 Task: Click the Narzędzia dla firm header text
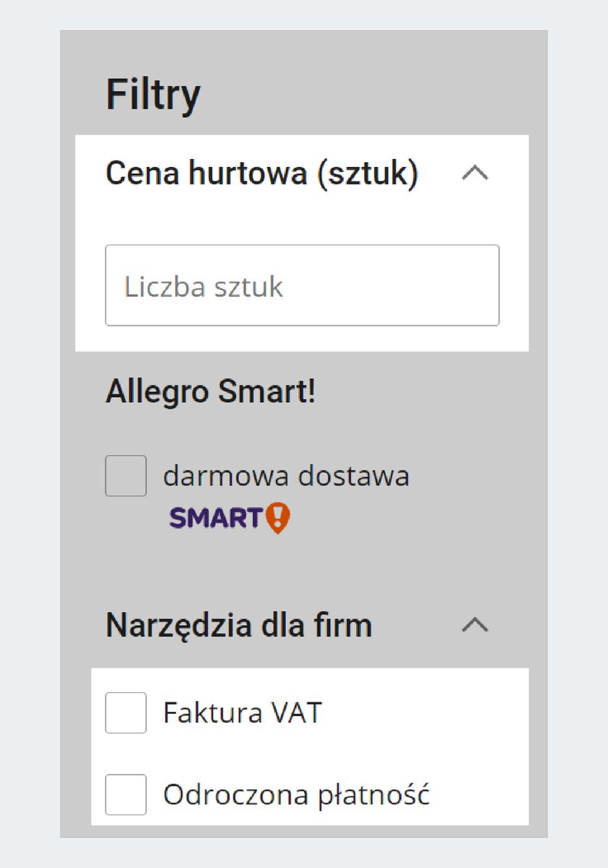pyautogui.click(x=239, y=625)
